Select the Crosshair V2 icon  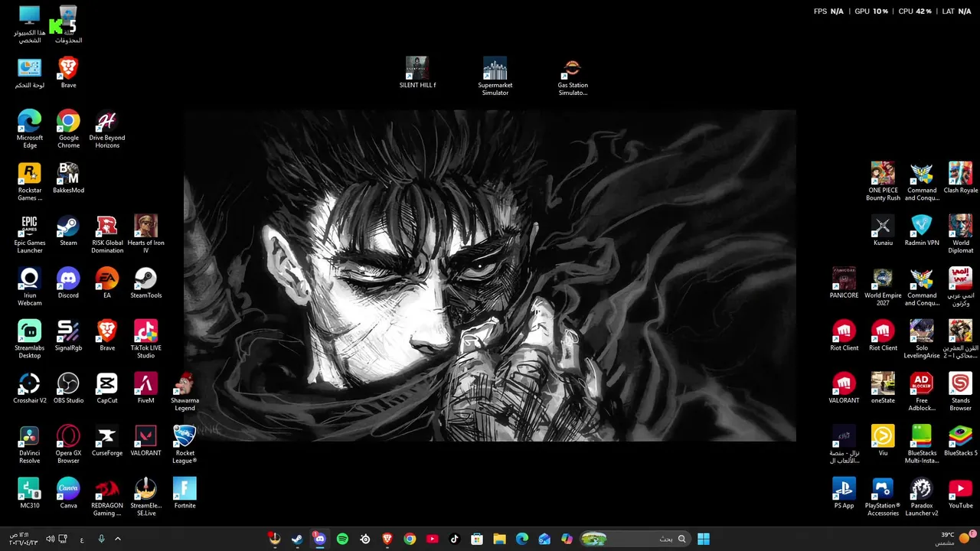pyautogui.click(x=30, y=388)
